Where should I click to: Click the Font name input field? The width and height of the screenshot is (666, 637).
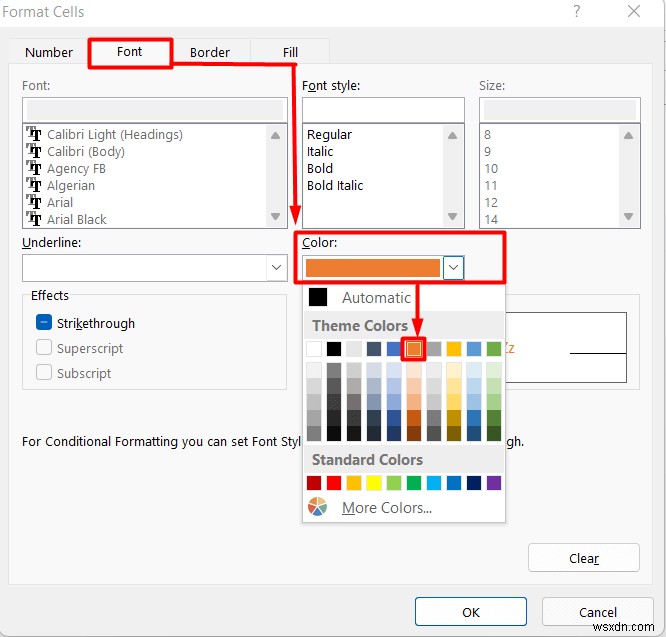(x=155, y=110)
